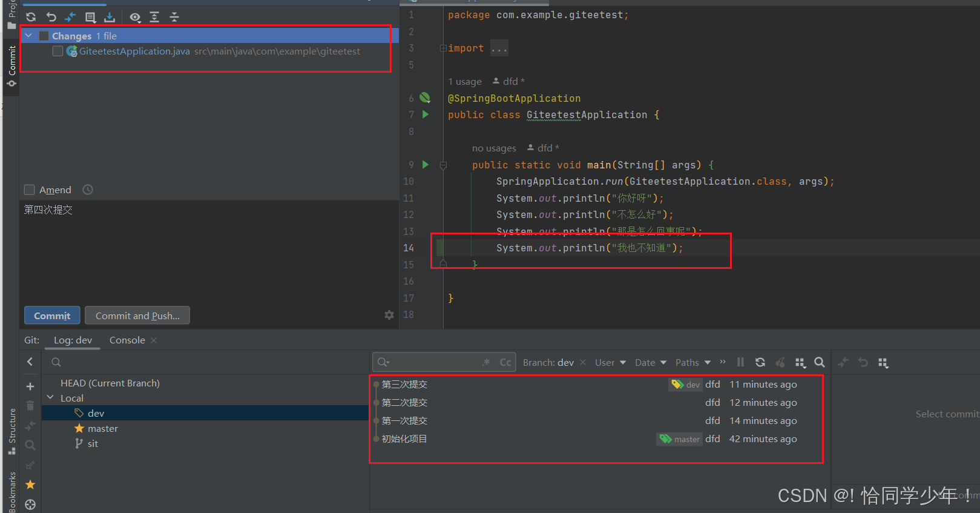Refresh the local changes list
This screenshot has width=980, height=513.
(x=31, y=17)
